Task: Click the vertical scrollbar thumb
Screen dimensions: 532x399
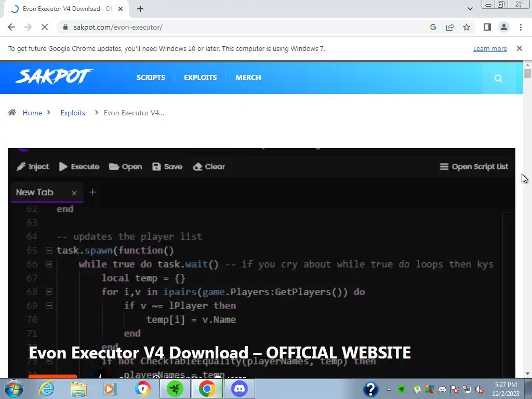Action: [527, 73]
